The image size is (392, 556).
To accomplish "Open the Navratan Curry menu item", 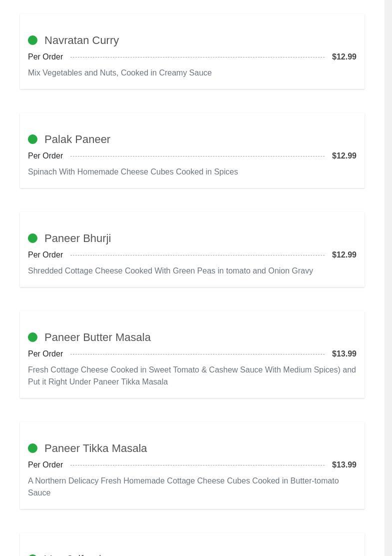I will [81, 40].
